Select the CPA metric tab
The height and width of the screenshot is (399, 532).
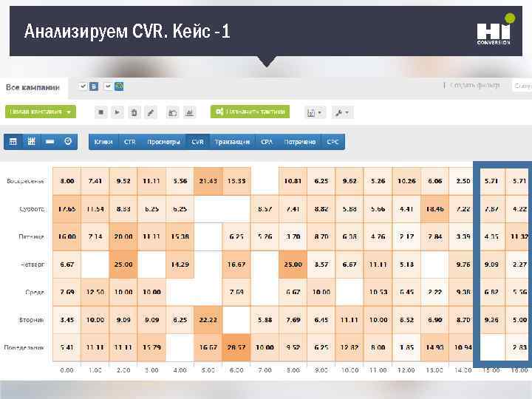[x=267, y=142]
